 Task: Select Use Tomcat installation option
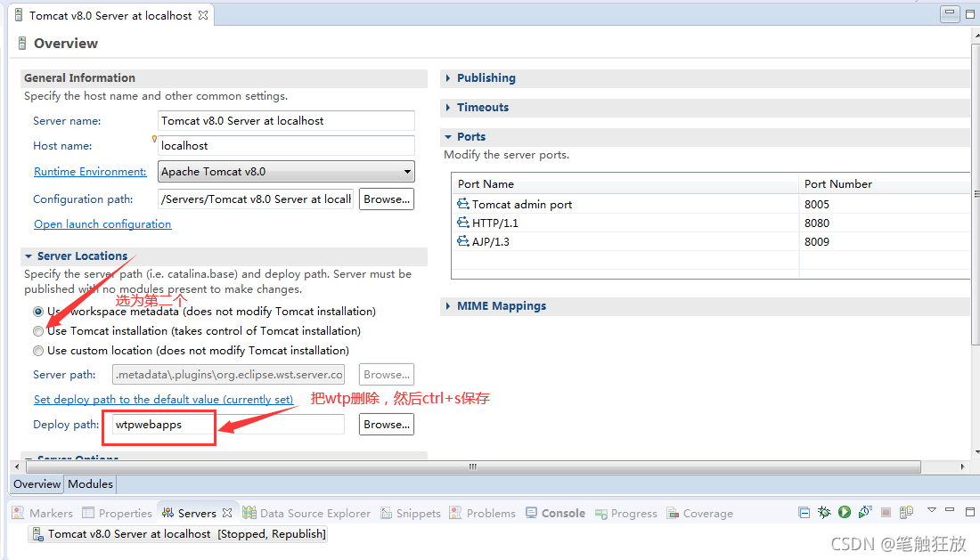point(38,331)
